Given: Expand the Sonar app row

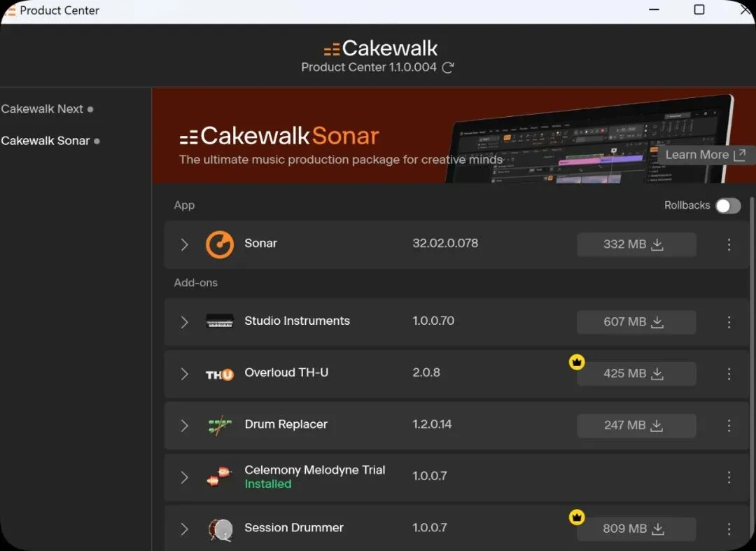Looking at the screenshot, I should (x=184, y=244).
